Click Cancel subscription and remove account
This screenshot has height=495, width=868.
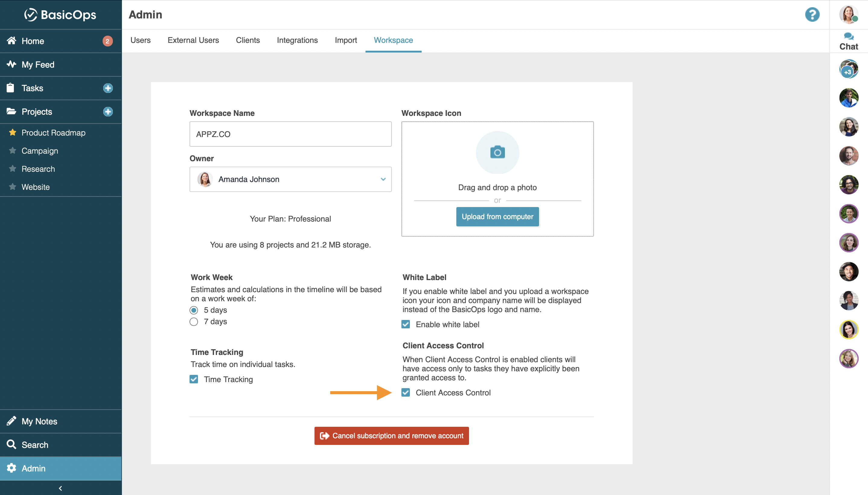click(x=391, y=436)
